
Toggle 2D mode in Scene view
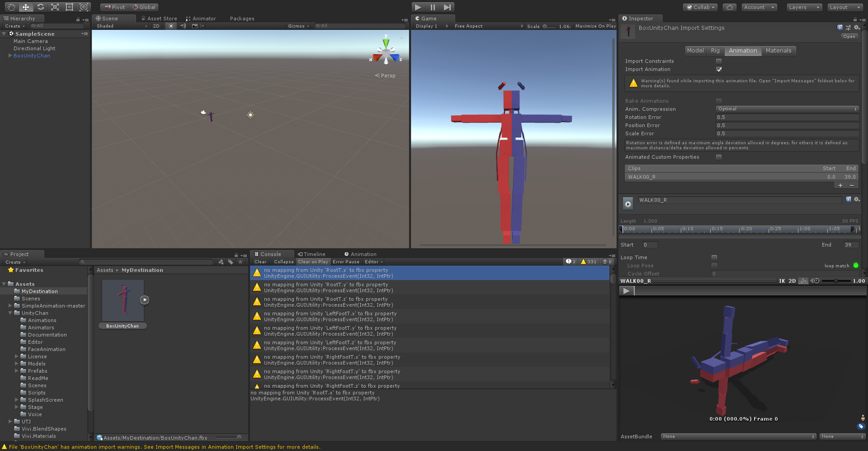pyautogui.click(x=156, y=26)
